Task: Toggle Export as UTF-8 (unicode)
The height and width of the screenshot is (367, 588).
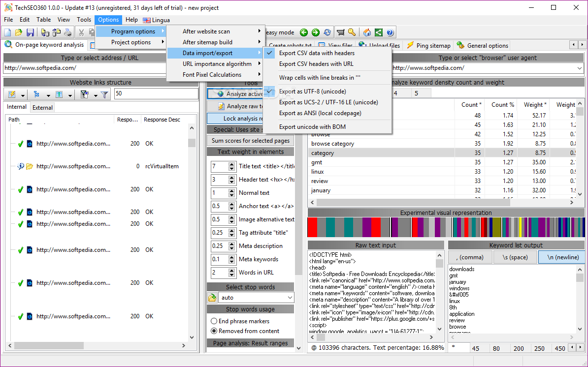Action: 328,92
